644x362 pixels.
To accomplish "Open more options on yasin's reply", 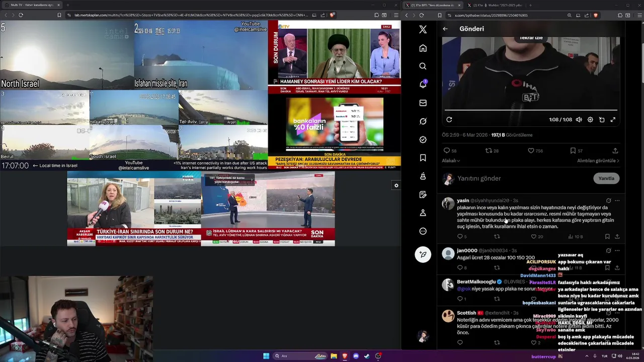I will (617, 201).
